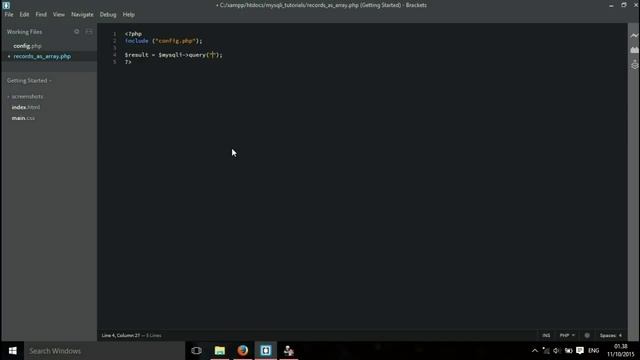Open the Help menu
Screen dimensions: 640x360
pyautogui.click(x=129, y=14)
